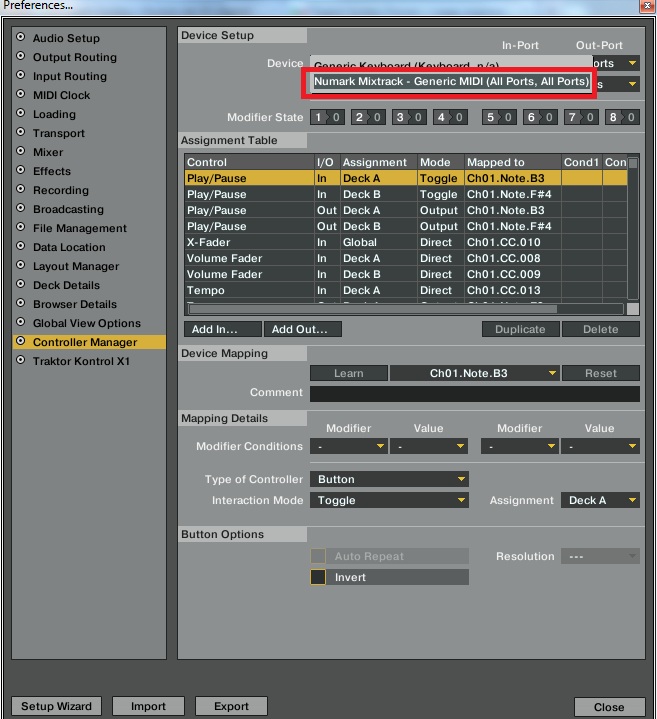Export current settings
Image resolution: width=657 pixels, height=719 pixels.
pos(231,706)
